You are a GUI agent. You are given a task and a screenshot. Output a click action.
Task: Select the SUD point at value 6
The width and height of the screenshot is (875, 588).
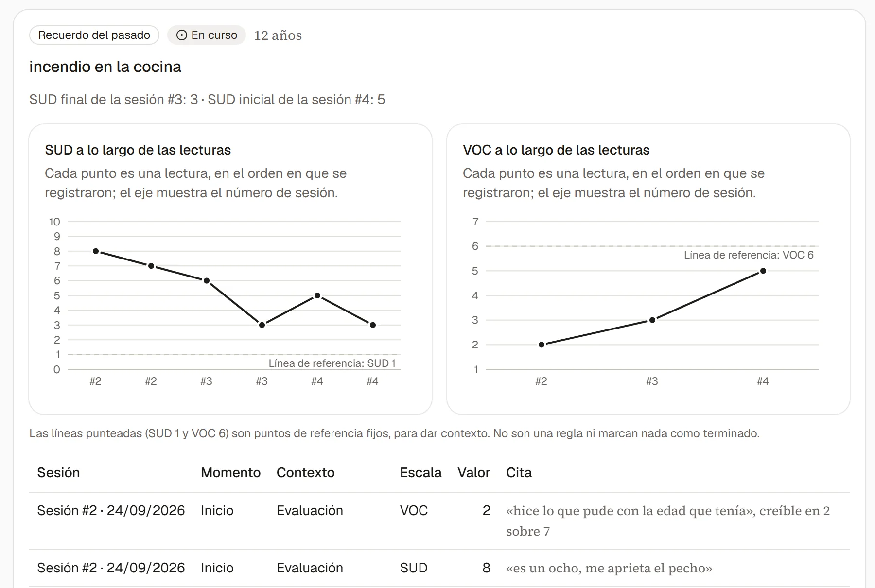[207, 281]
